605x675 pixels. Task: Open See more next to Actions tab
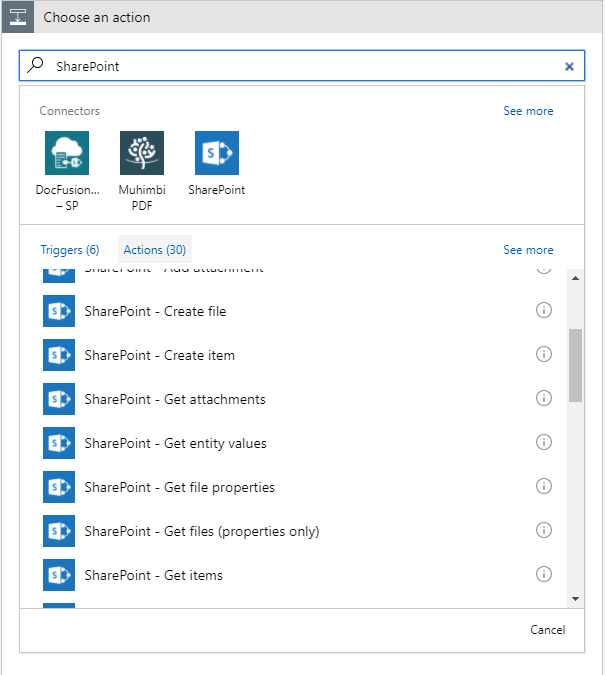(x=528, y=250)
